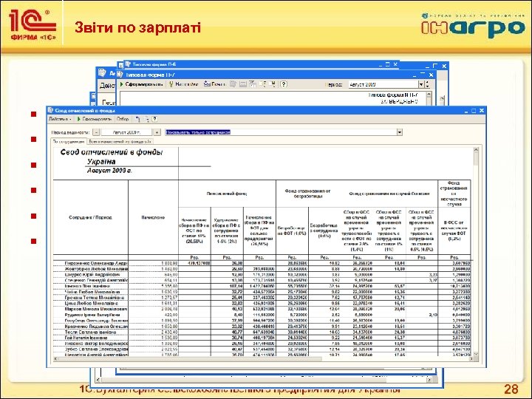The width and height of the screenshot is (532, 399).
Task: Close the Типовая форма П-7 window
Action: [x=432, y=75]
